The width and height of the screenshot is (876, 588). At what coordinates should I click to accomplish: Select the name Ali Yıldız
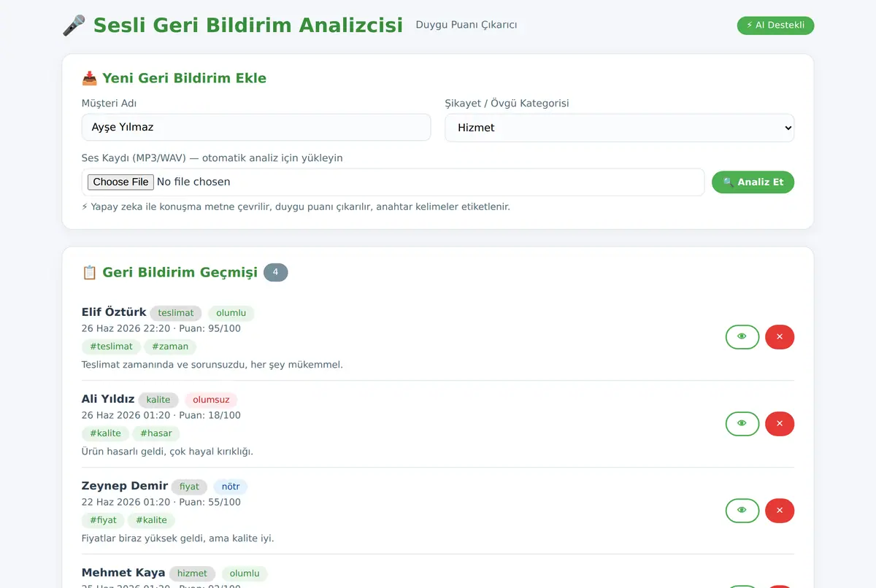tap(108, 399)
